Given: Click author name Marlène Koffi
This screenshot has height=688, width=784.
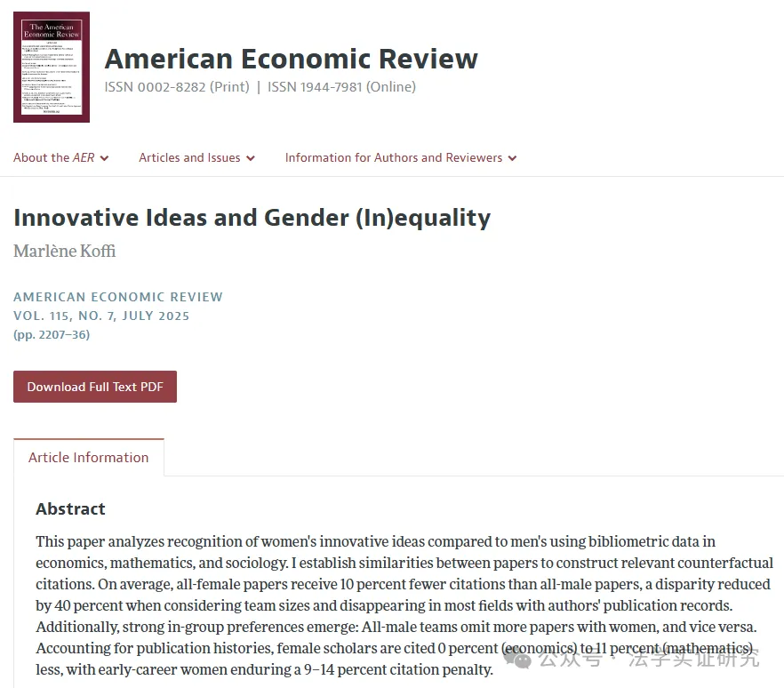Looking at the screenshot, I should [65, 251].
